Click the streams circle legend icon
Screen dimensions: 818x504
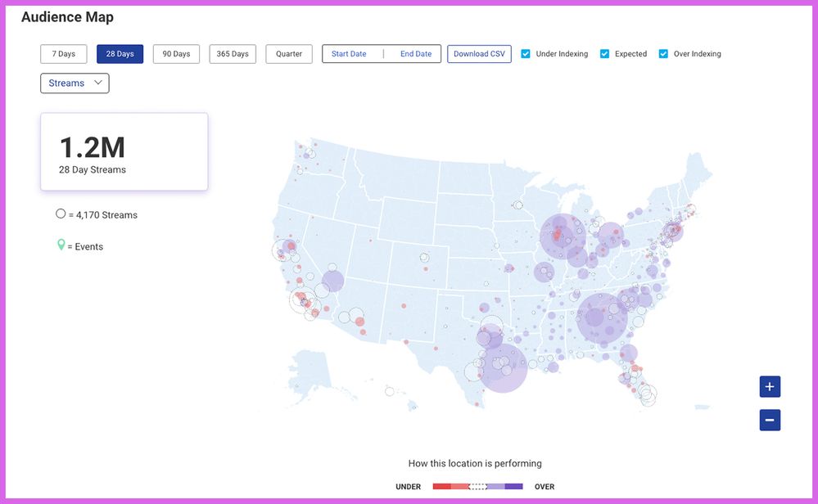click(61, 214)
